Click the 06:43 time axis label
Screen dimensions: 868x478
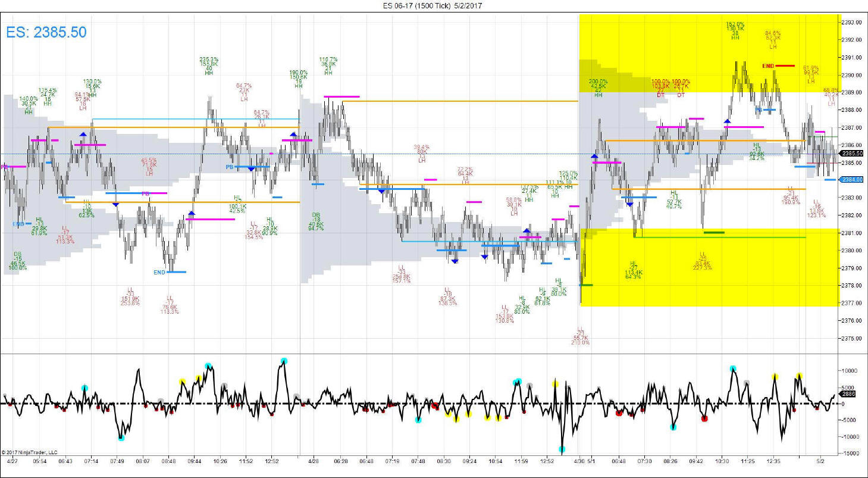(x=65, y=461)
